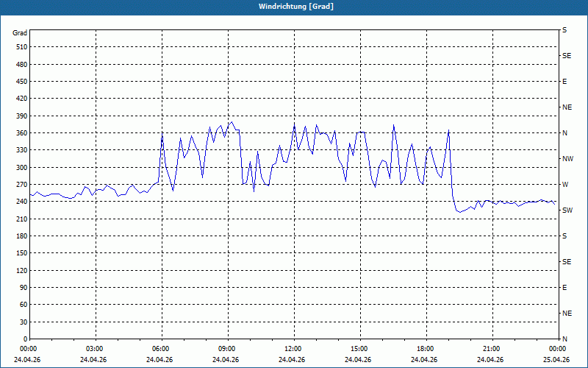
Task: Click the 03:00 time label
Action: (x=94, y=349)
